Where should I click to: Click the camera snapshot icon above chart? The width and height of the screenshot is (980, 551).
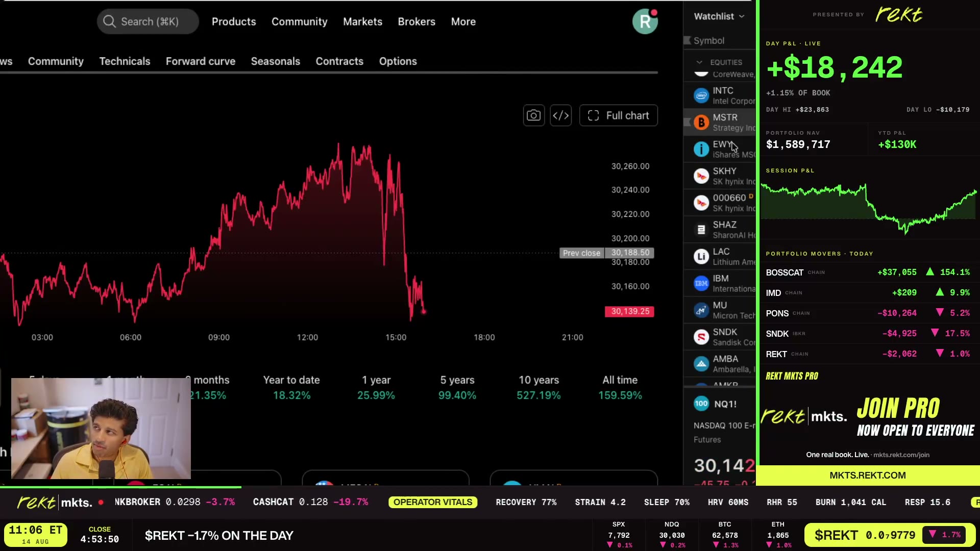[x=533, y=116]
